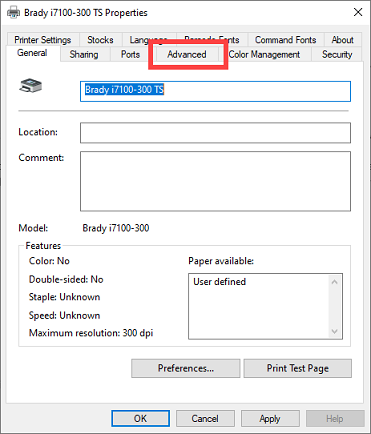Image resolution: width=371 pixels, height=434 pixels.
Task: Select the Command Fonts tab
Action: tap(286, 40)
